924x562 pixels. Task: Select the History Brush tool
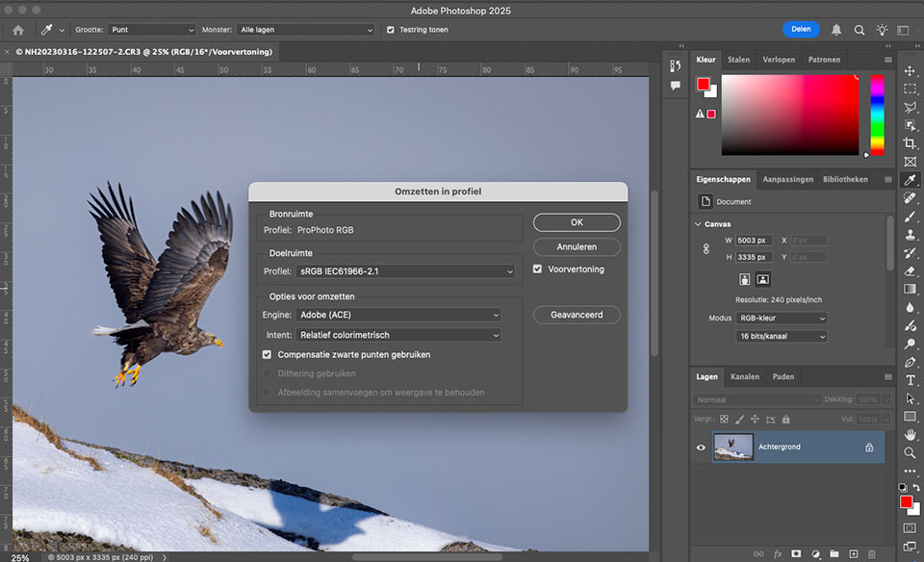coord(910,253)
